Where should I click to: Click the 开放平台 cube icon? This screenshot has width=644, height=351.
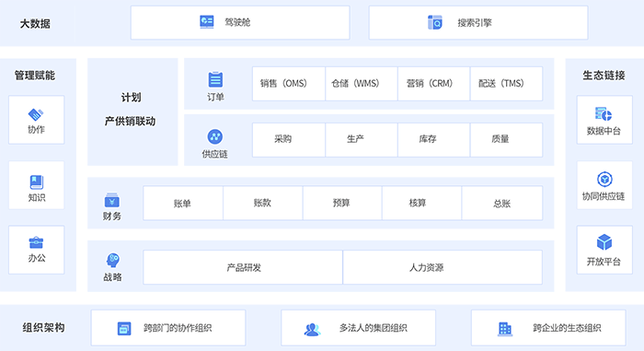pos(604,242)
